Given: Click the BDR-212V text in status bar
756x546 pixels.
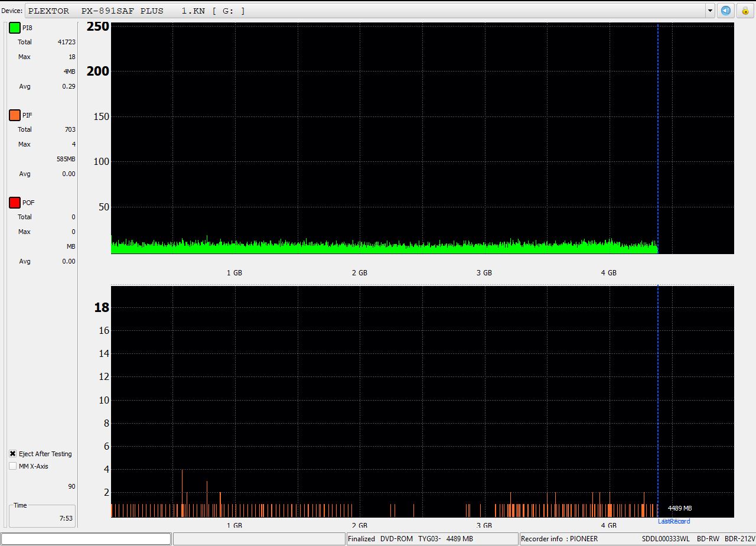Looking at the screenshot, I should click(739, 539).
